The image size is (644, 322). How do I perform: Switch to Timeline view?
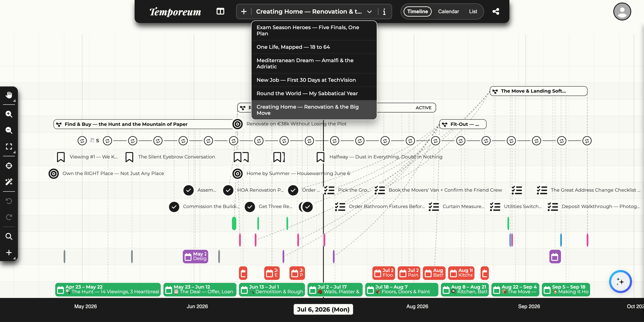tap(417, 11)
